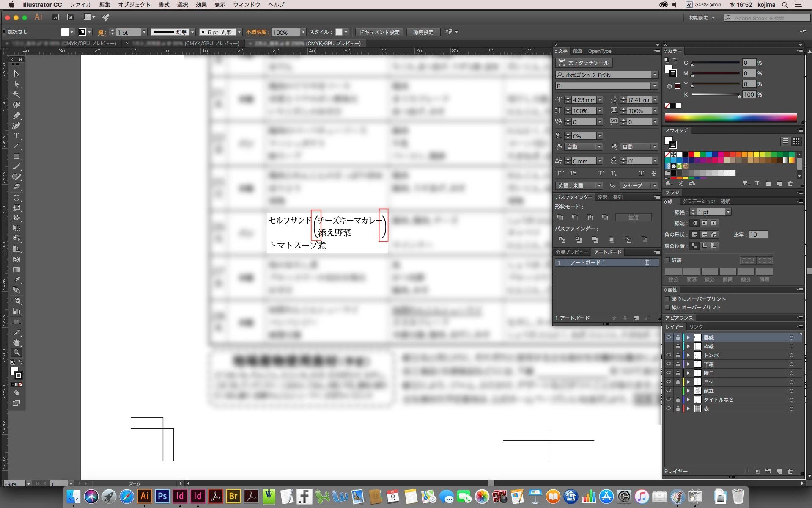Hide the トンボ layer visibility

(x=669, y=355)
